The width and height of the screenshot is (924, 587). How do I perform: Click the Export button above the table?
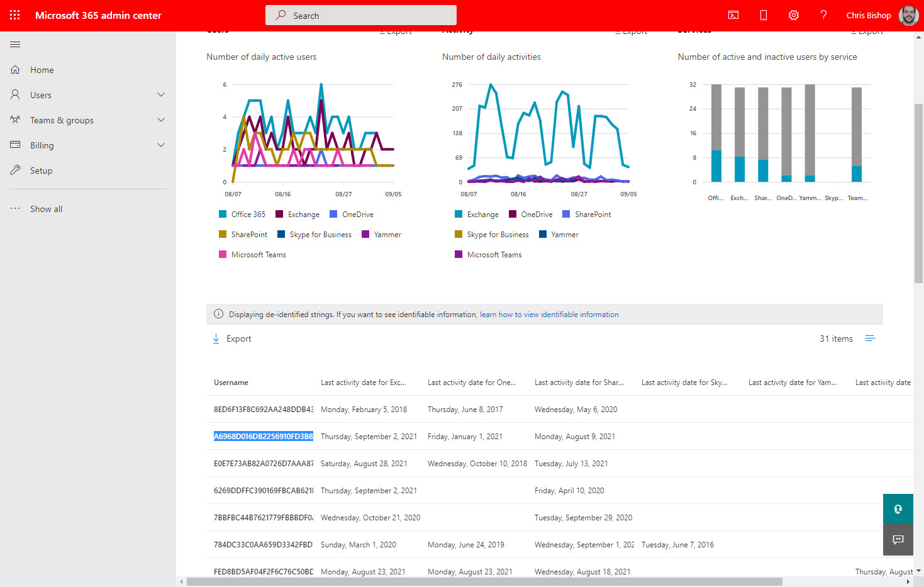231,338
